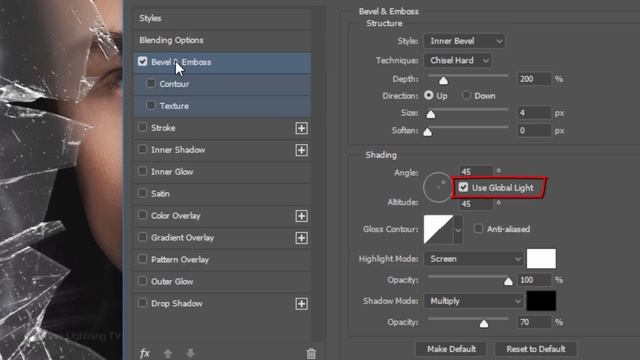Click the Make Default button
Viewport: 640px width, 360px height.
tap(451, 349)
